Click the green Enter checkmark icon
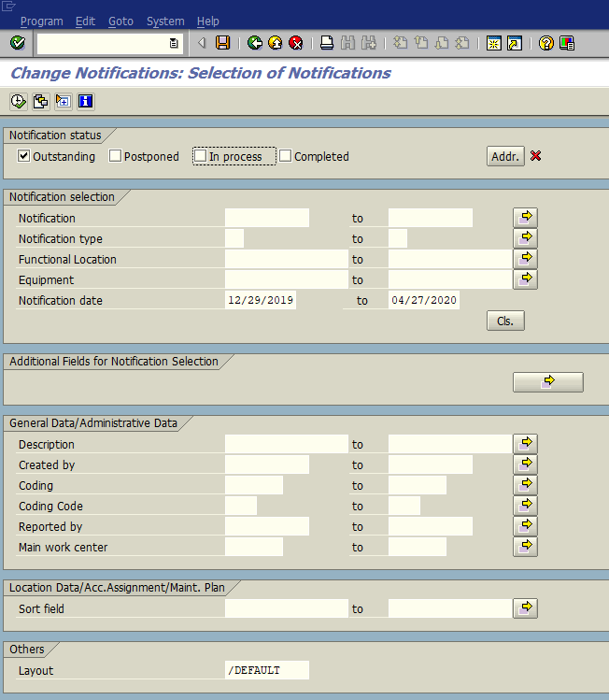609x700 pixels. 18,43
